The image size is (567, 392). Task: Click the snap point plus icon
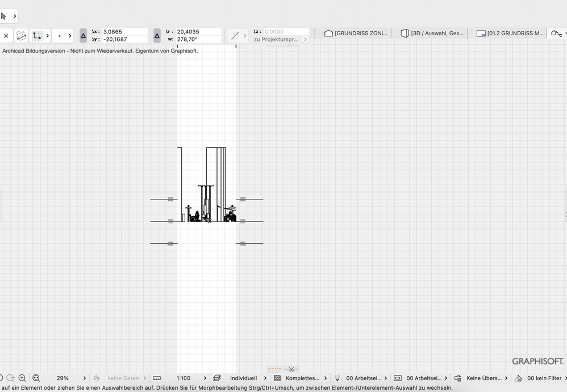(x=59, y=36)
